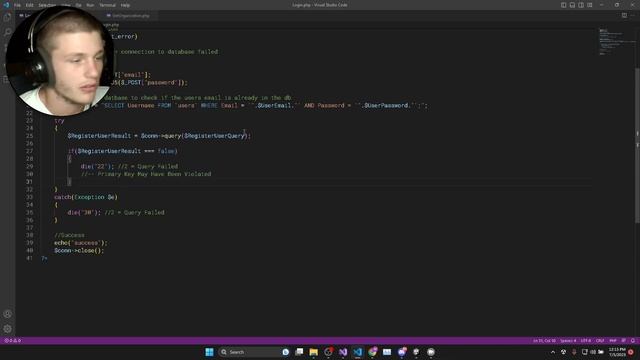This screenshot has width=640, height=360.
Task: Toggle the bottom panel layout icon
Action: (x=572, y=5)
